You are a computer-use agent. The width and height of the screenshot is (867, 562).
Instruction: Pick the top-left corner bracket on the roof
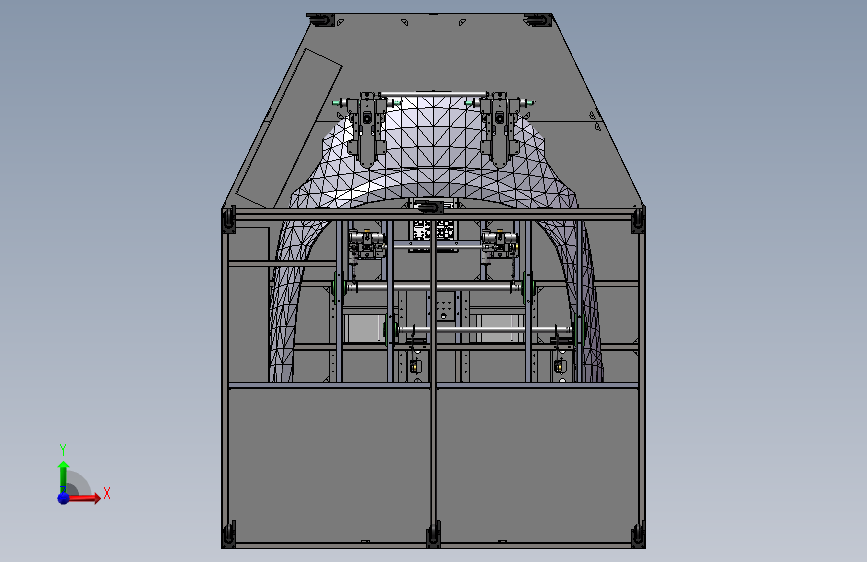(x=321, y=20)
